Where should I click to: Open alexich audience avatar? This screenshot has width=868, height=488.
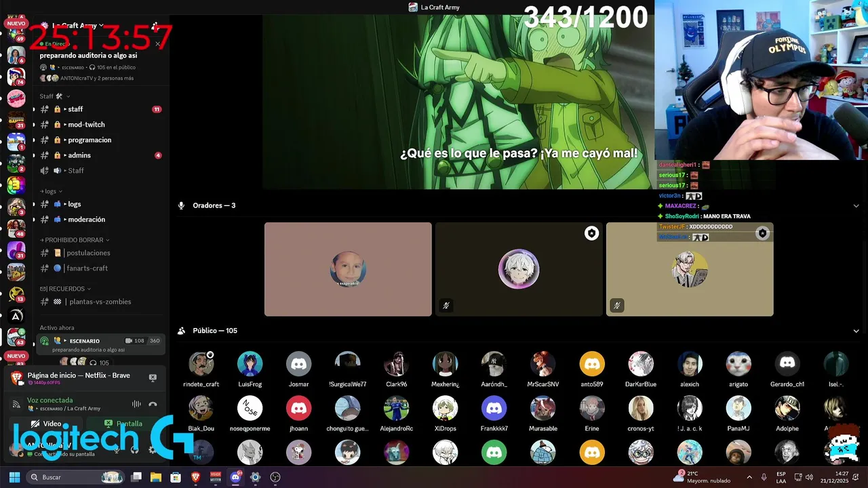(x=689, y=364)
